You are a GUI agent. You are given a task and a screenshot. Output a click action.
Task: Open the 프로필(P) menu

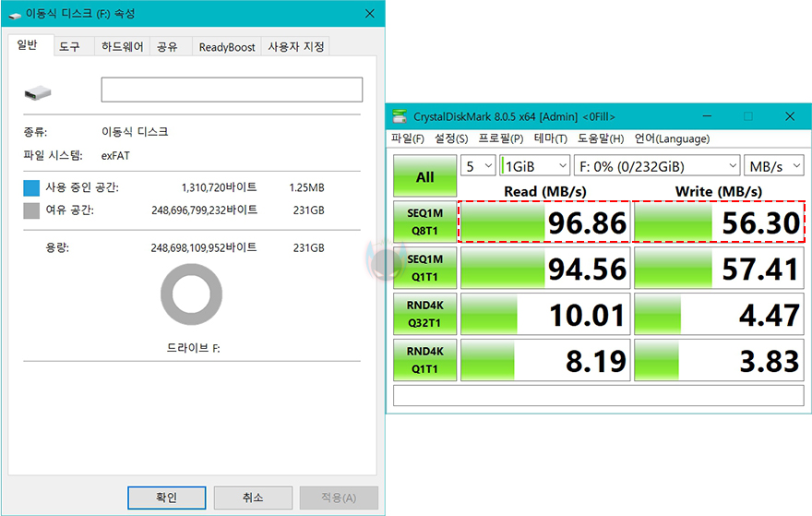tap(501, 138)
